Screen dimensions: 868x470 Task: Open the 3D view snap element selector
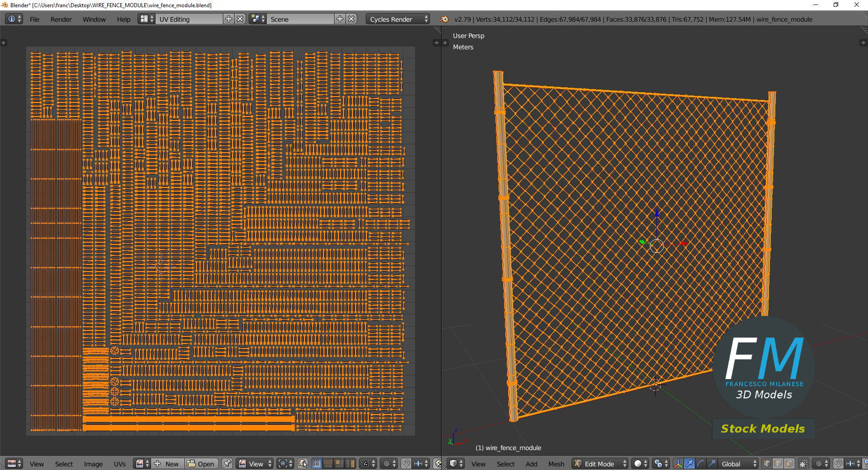[853, 464]
